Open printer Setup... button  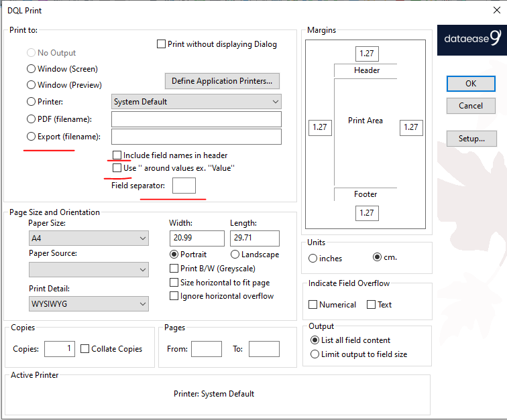(x=471, y=139)
